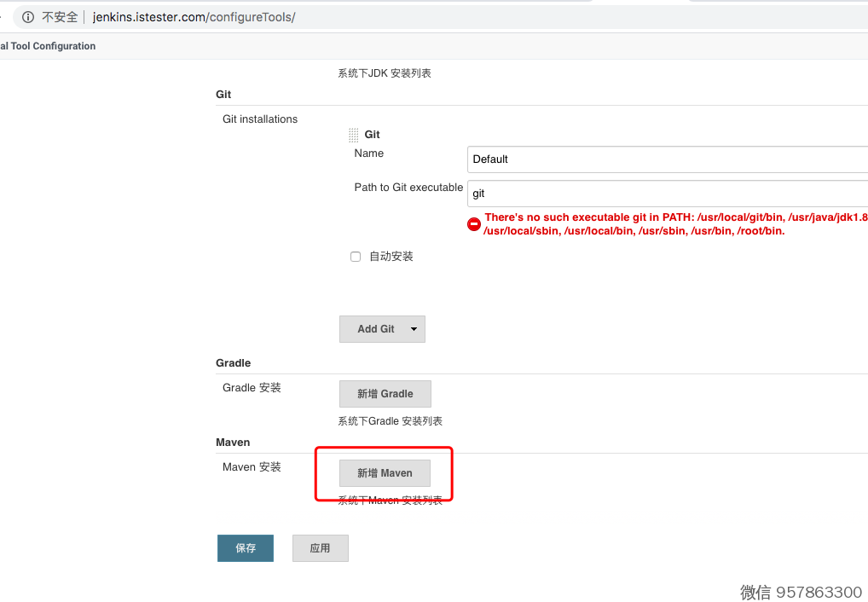Screen dimensions: 868x602
Task: Click the Maven section heading
Action: click(233, 443)
